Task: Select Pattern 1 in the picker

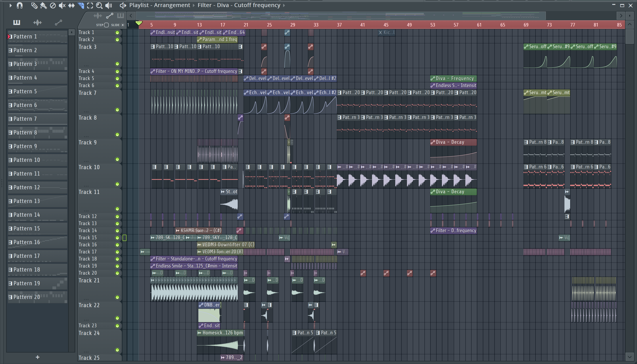Action: coord(38,36)
